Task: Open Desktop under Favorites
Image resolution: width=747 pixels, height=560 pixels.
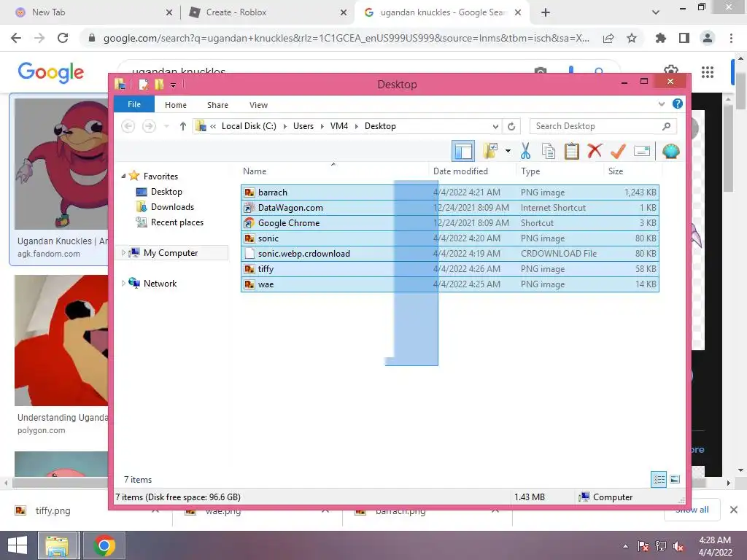Action: click(x=166, y=192)
